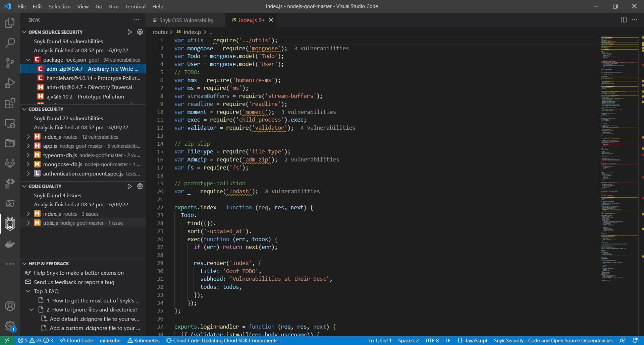Screen dimensions: 644x345
Task: Open the Snyk extension from the activity bar
Action: click(10, 223)
